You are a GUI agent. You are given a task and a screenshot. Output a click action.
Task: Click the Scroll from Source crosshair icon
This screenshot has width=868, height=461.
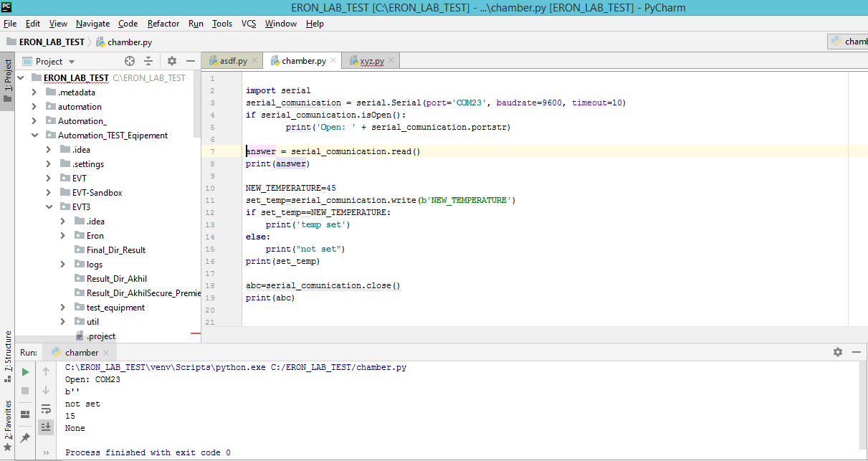click(130, 61)
